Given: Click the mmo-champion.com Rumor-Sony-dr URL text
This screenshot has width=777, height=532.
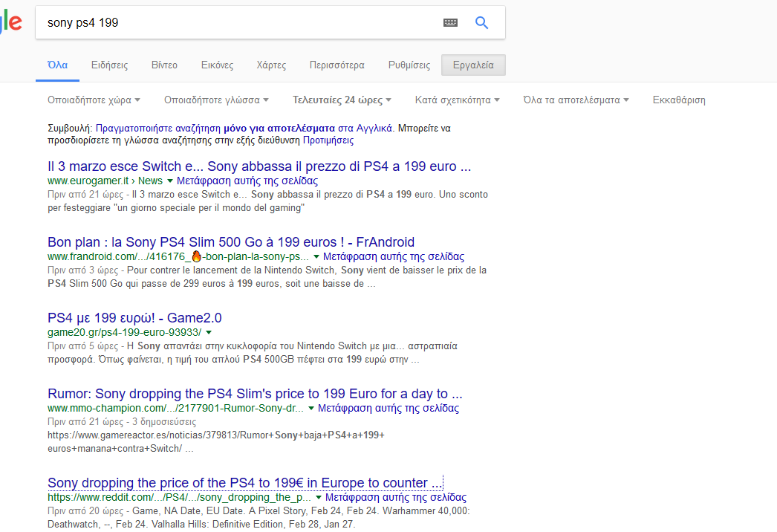Looking at the screenshot, I should tap(176, 408).
